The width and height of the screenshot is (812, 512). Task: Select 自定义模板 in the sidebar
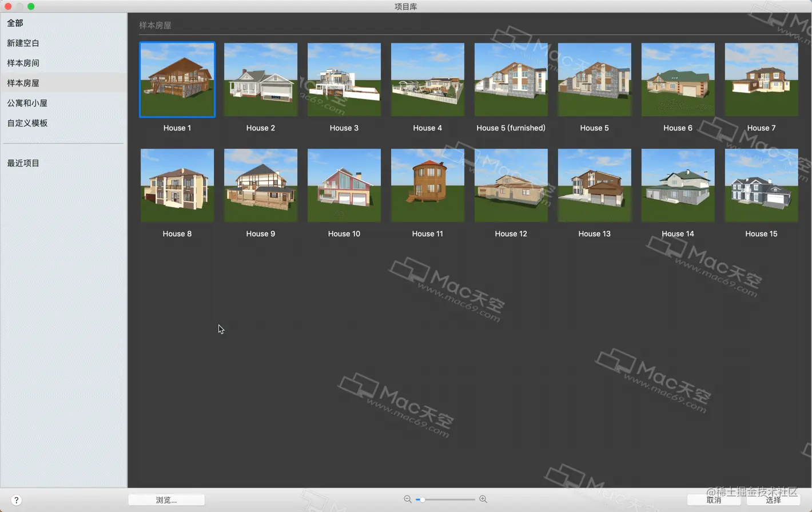pyautogui.click(x=63, y=123)
